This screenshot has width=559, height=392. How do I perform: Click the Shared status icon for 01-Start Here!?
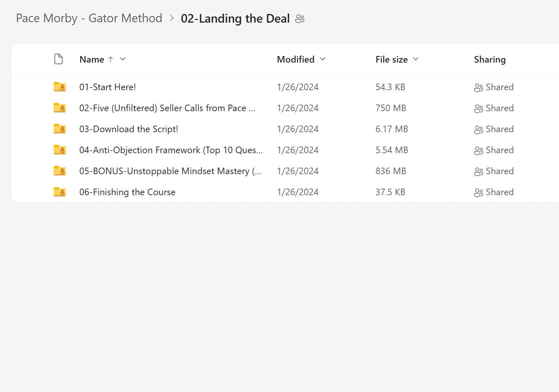pyautogui.click(x=478, y=88)
